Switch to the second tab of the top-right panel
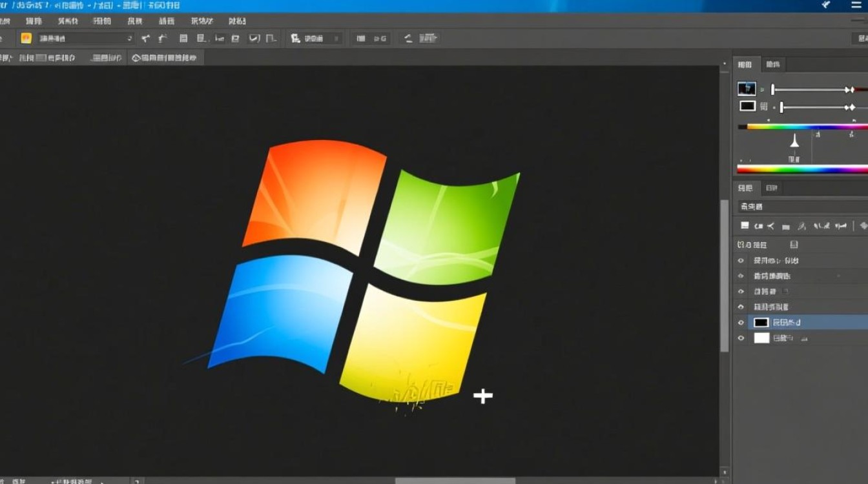The image size is (868, 484). click(x=773, y=64)
